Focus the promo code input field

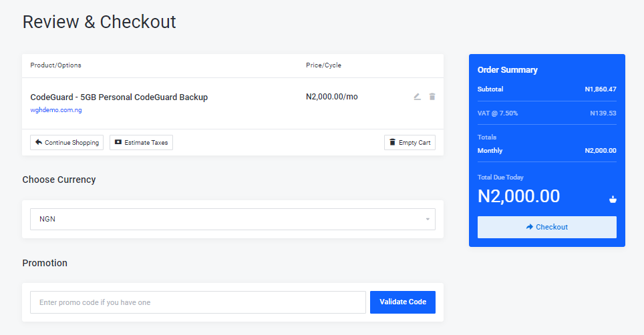(198, 302)
